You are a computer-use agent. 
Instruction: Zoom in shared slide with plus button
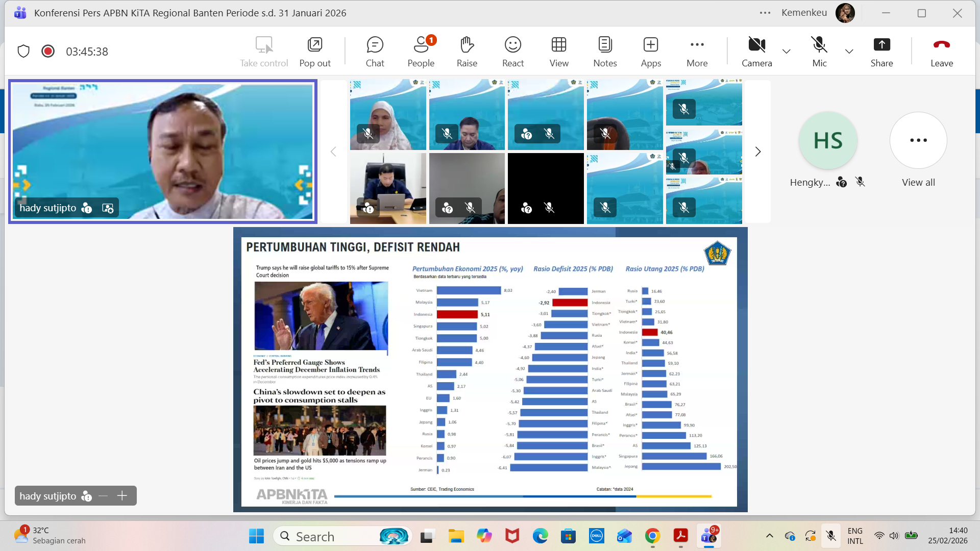point(122,496)
